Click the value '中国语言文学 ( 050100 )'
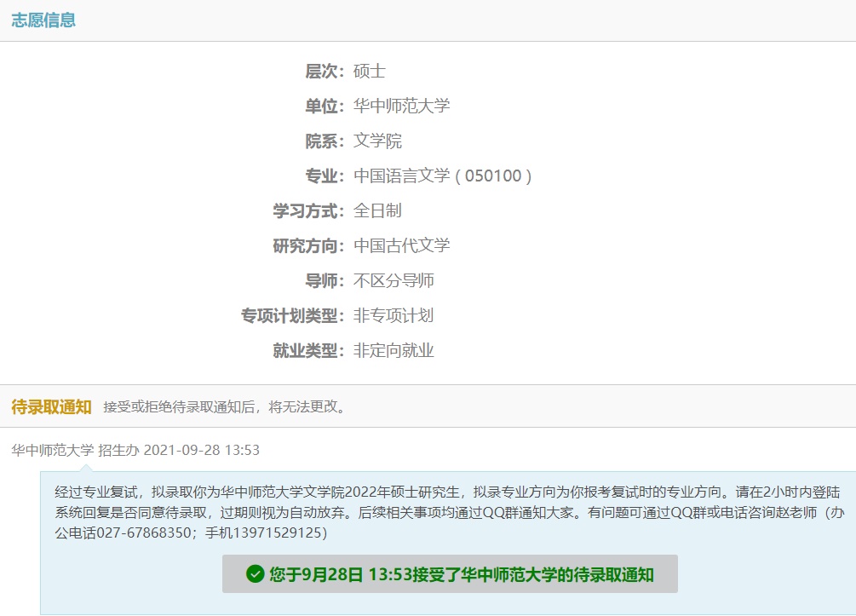The width and height of the screenshot is (856, 616). click(x=443, y=176)
